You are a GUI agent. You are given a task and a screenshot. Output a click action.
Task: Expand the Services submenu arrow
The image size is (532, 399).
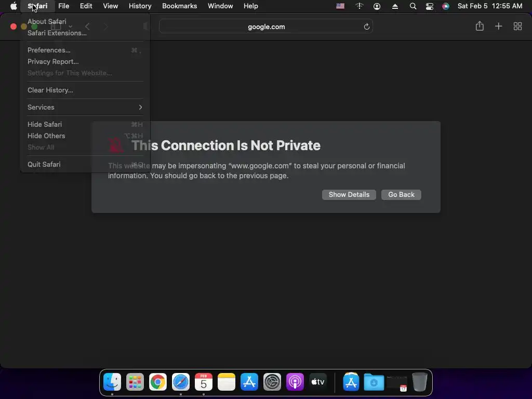click(140, 107)
